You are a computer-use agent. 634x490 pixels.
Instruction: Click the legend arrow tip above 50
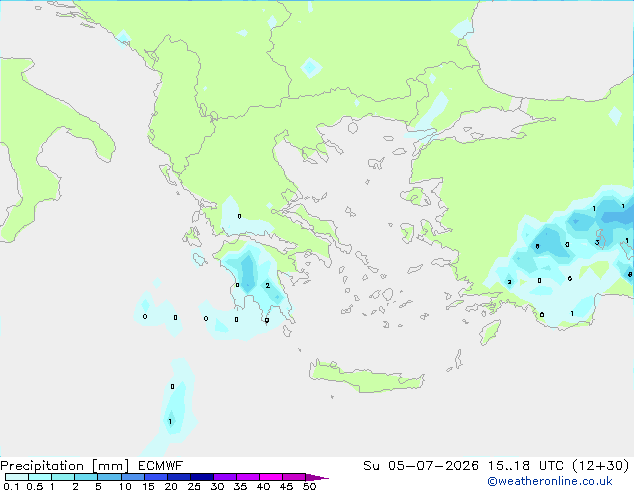coord(317,477)
